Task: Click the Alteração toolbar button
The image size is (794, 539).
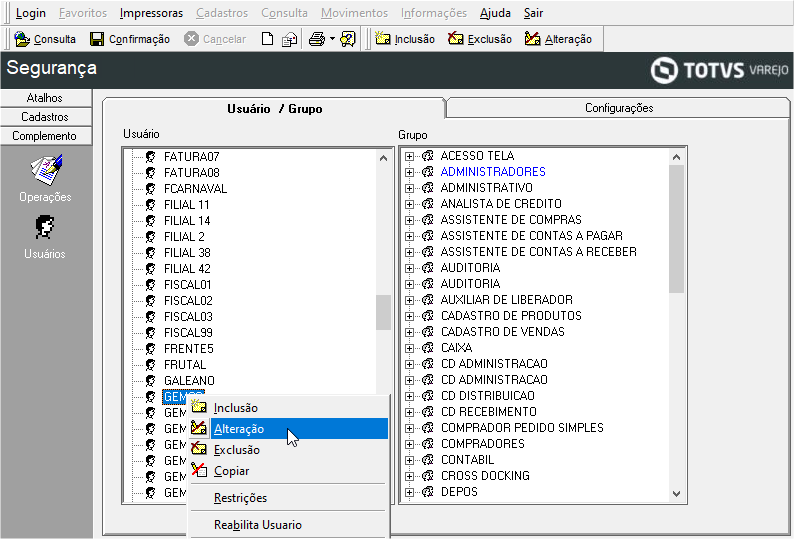Action: (558, 39)
